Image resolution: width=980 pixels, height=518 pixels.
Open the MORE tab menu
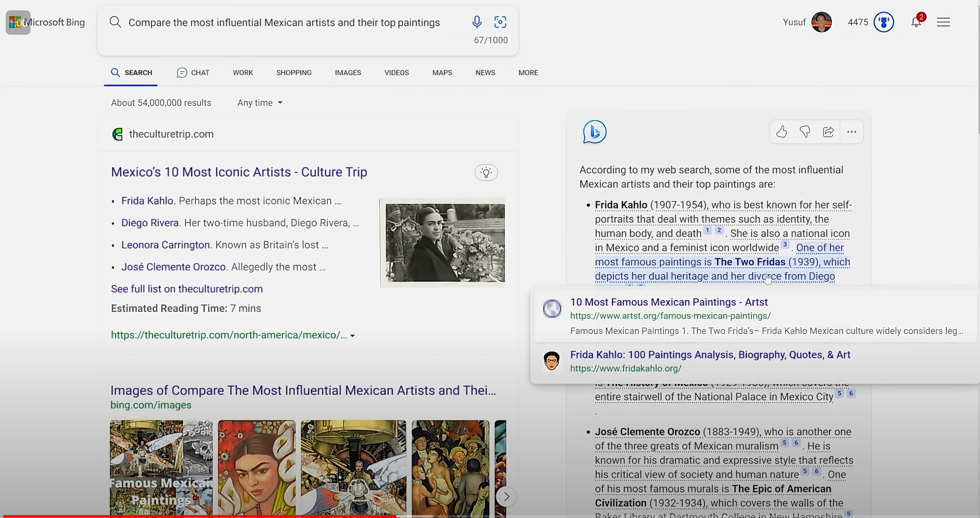[528, 73]
